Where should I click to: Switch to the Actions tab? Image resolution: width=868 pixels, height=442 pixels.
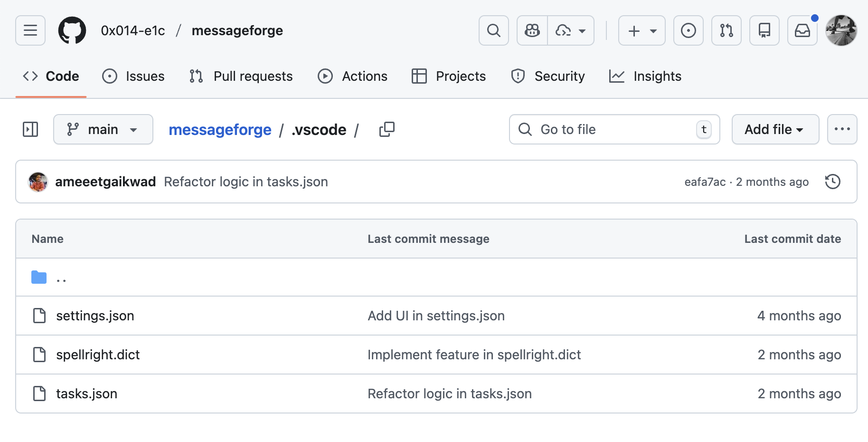352,76
